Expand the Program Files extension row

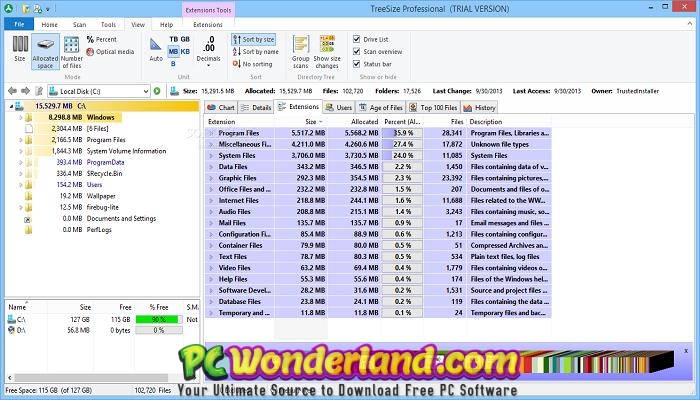click(x=211, y=133)
